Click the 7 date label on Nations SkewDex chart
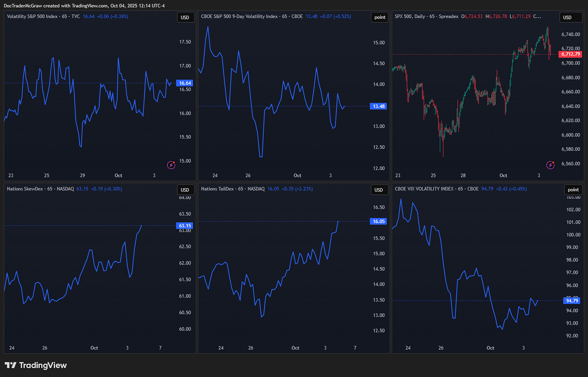The height and width of the screenshot is (377, 588). (x=160, y=348)
